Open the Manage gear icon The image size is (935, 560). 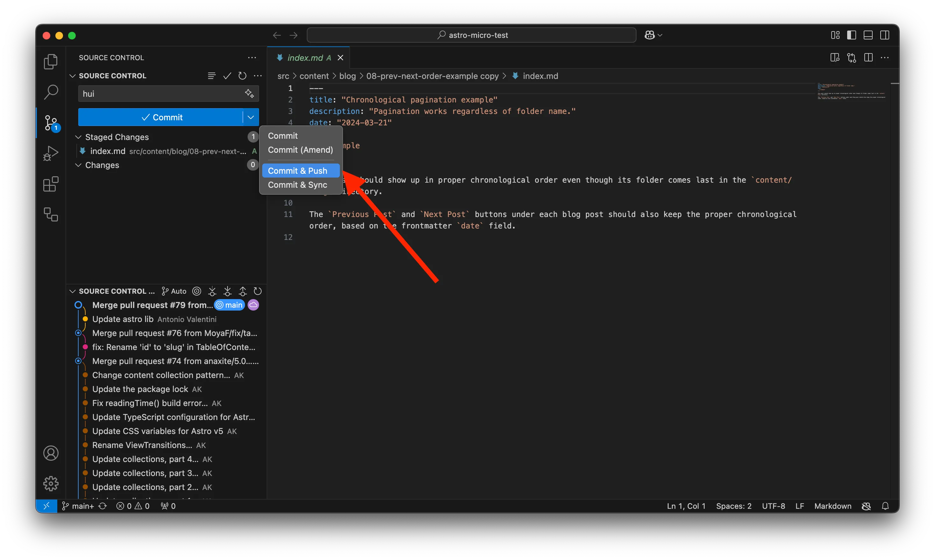click(x=51, y=483)
